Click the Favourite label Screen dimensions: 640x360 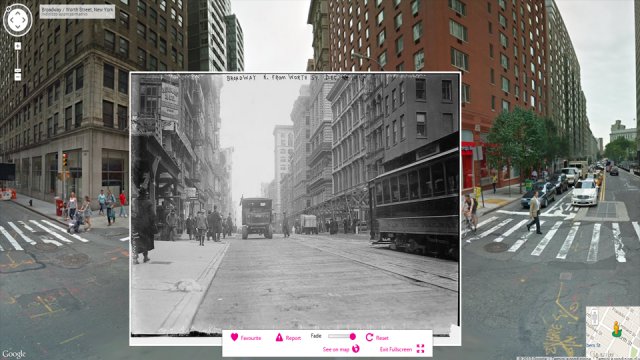point(251,338)
